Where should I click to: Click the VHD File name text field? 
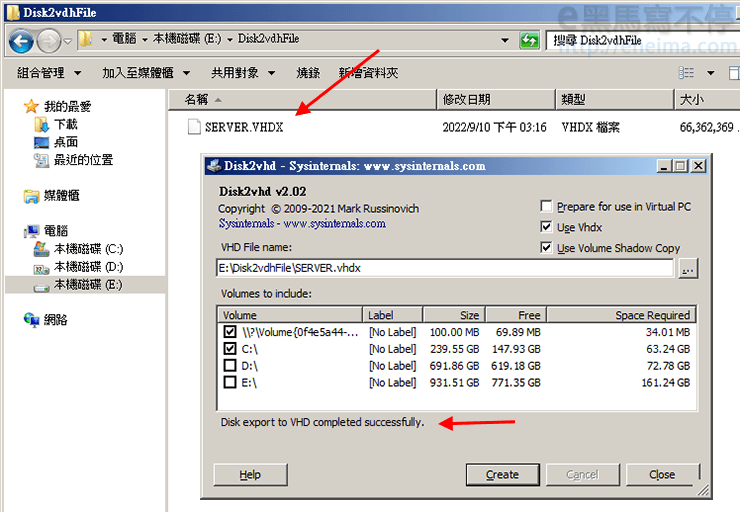(445, 268)
